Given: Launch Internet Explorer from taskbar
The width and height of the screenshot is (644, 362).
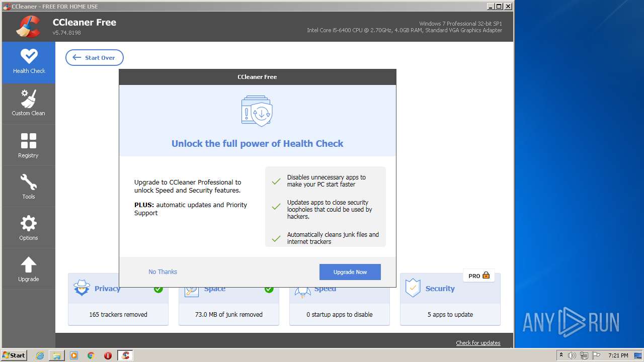Looking at the screenshot, I should (x=40, y=355).
